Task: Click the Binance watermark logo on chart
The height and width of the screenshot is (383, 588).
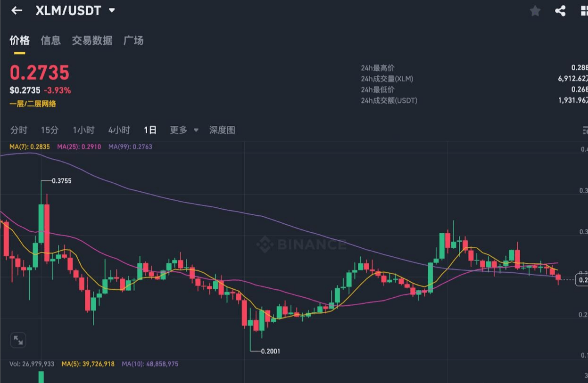Action: [301, 244]
